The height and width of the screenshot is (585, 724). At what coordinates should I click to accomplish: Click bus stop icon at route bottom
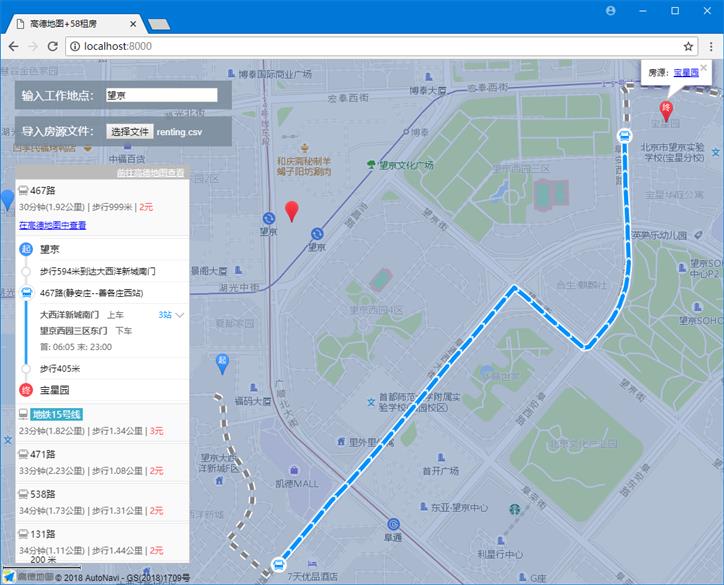point(278,564)
